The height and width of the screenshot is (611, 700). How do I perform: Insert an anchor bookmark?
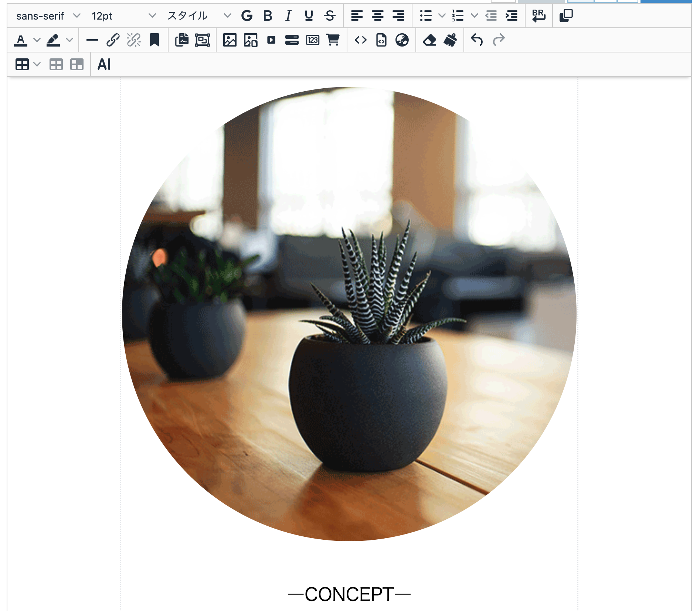pyautogui.click(x=154, y=40)
